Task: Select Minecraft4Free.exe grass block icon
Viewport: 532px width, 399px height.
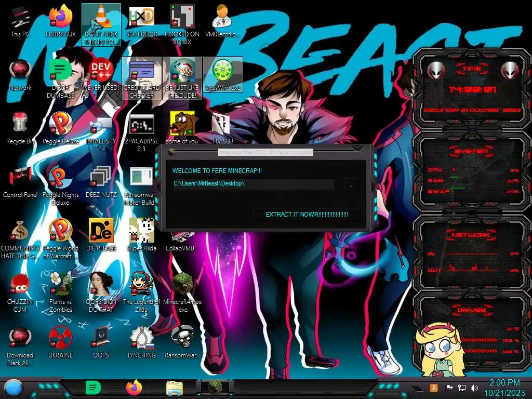Action: coord(182,293)
